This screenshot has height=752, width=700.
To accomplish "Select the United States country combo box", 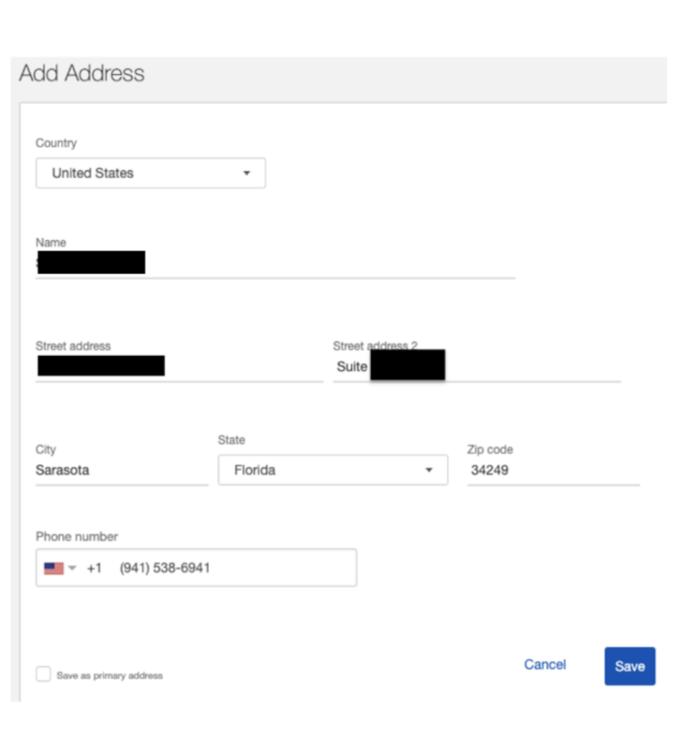I will (150, 173).
